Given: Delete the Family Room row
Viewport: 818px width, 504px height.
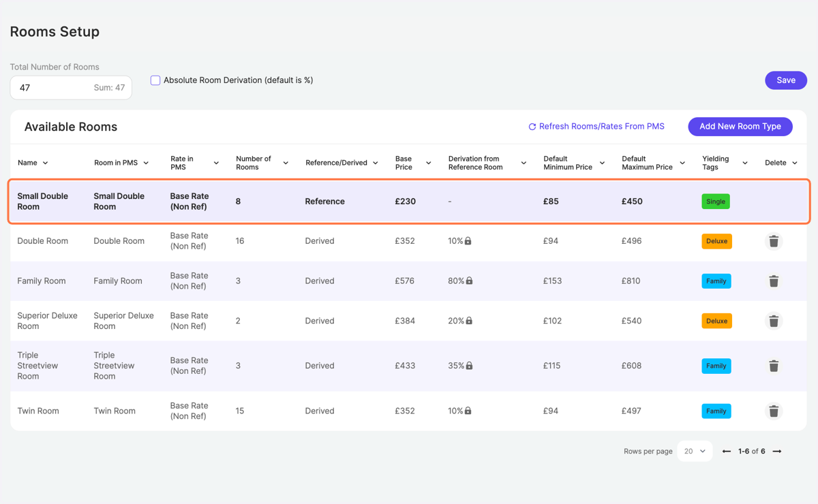Looking at the screenshot, I should tap(774, 281).
